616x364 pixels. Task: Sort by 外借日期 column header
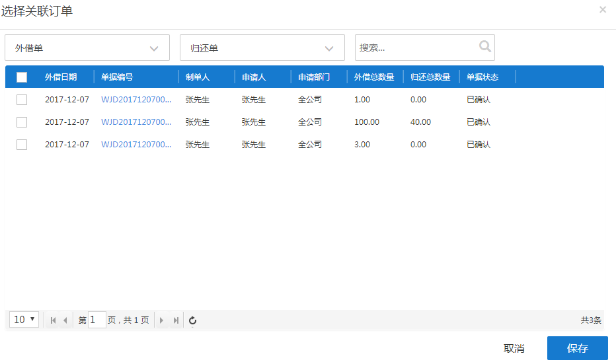click(x=61, y=77)
